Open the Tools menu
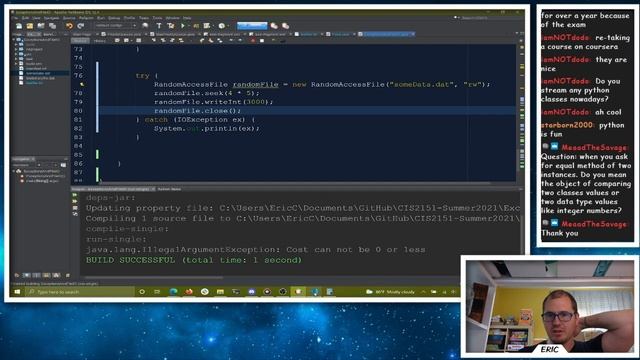Image resolution: width=640 pixels, height=360 pixels. click(x=157, y=18)
